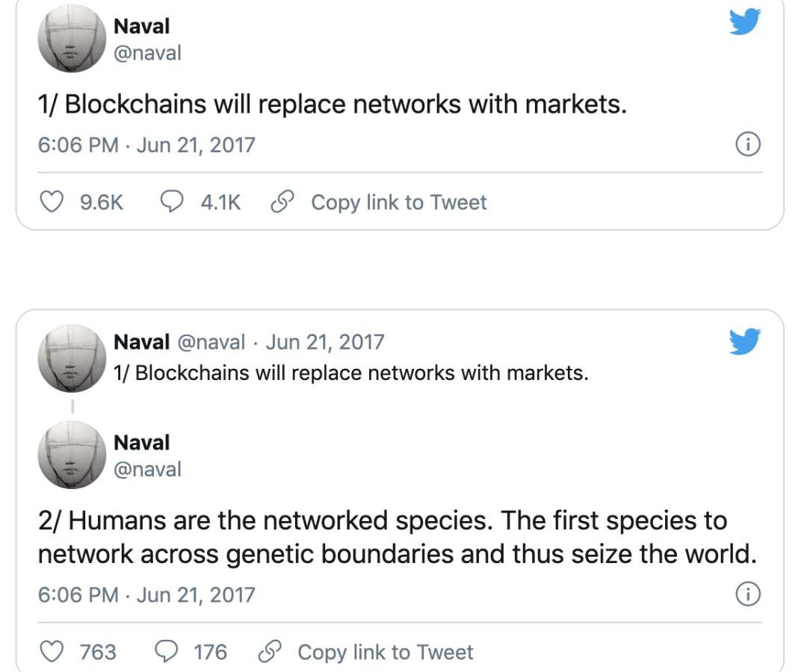
Task: Open replies bubble showing 4.1K
Action: [x=173, y=202]
